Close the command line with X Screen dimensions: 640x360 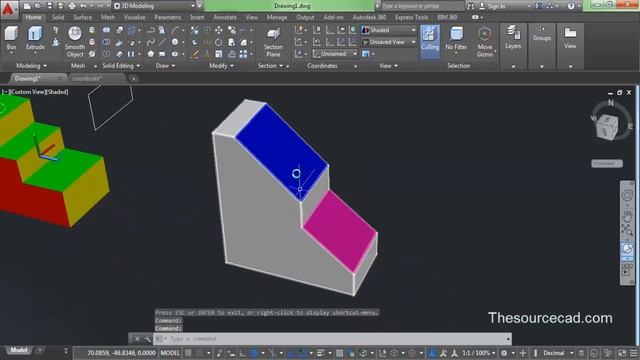tap(137, 339)
